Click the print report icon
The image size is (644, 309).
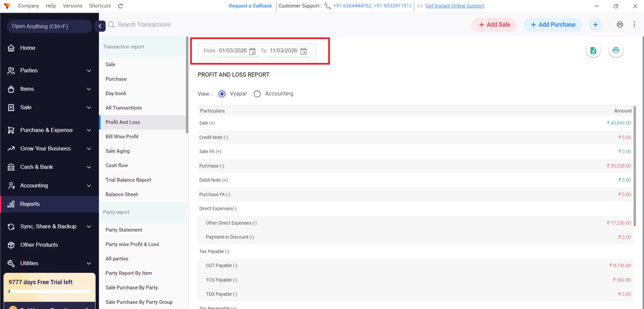616,50
